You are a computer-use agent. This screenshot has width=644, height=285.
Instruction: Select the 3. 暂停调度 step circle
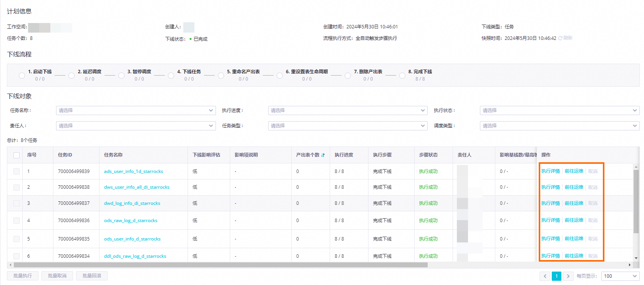point(121,76)
